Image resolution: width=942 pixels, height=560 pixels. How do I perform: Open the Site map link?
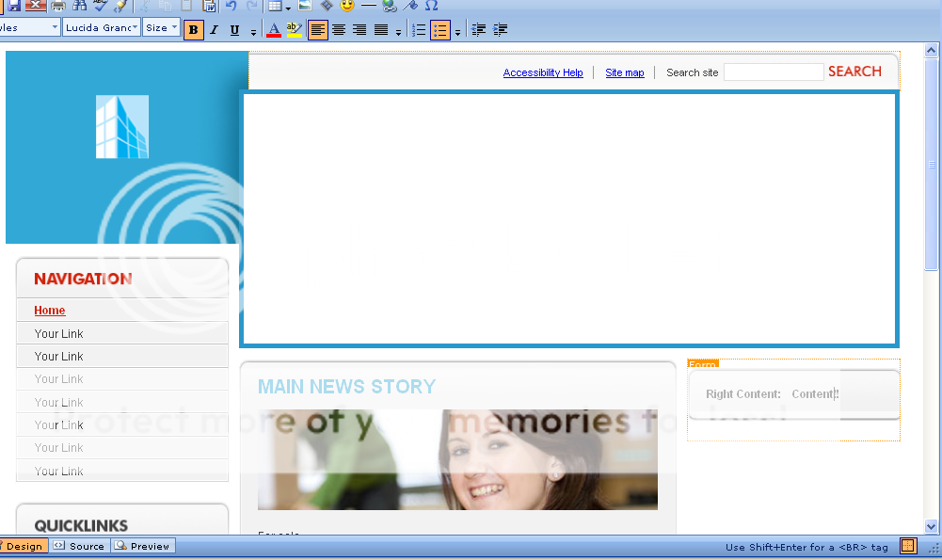624,72
